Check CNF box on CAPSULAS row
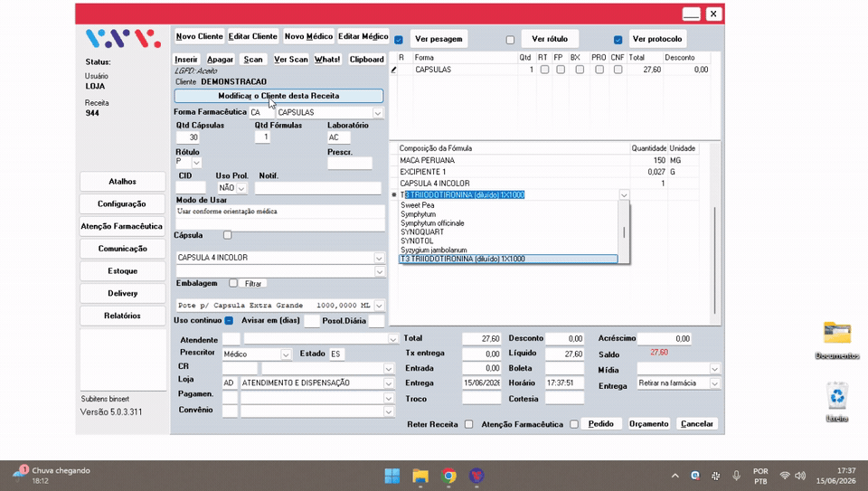The width and height of the screenshot is (868, 491). click(618, 70)
